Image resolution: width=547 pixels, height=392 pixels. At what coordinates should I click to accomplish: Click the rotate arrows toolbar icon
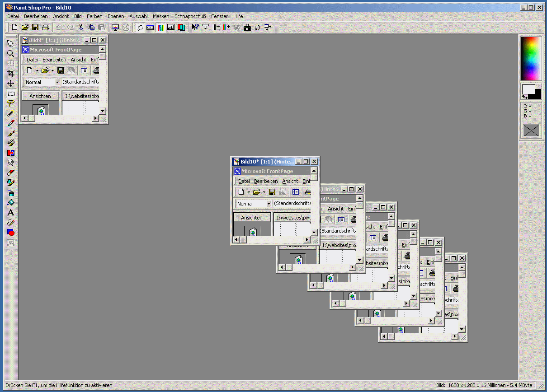pos(257,27)
